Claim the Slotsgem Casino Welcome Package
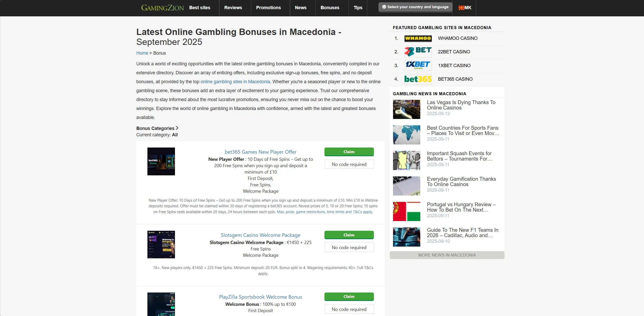644x316 pixels. (349, 235)
